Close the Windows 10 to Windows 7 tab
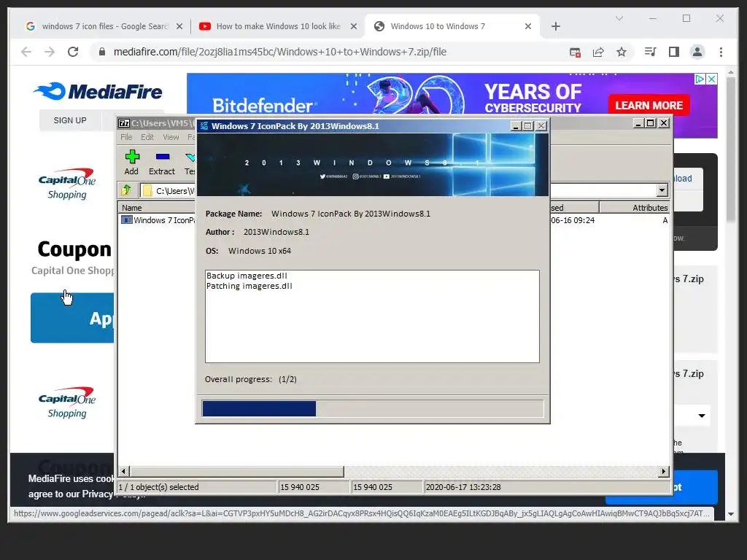 coord(528,26)
